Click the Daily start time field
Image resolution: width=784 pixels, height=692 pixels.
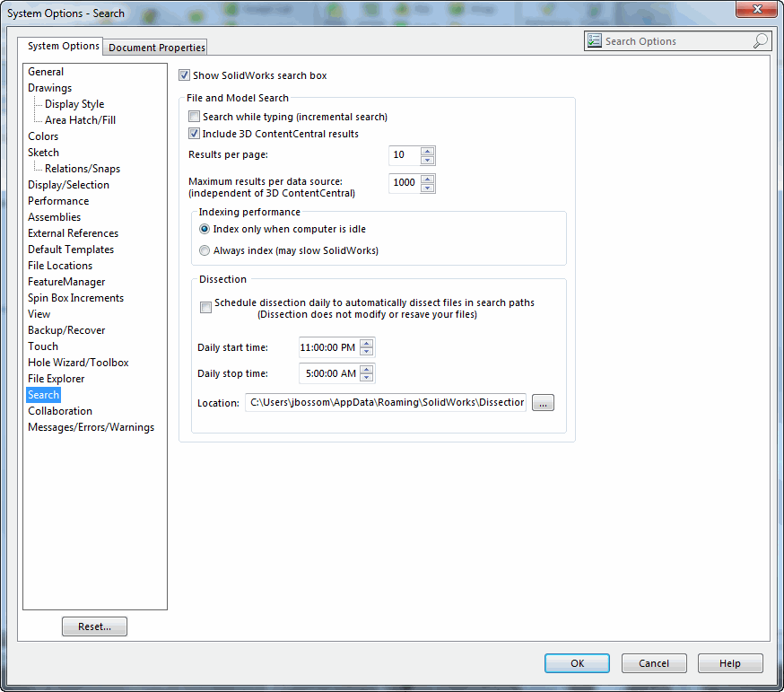pyautogui.click(x=329, y=347)
